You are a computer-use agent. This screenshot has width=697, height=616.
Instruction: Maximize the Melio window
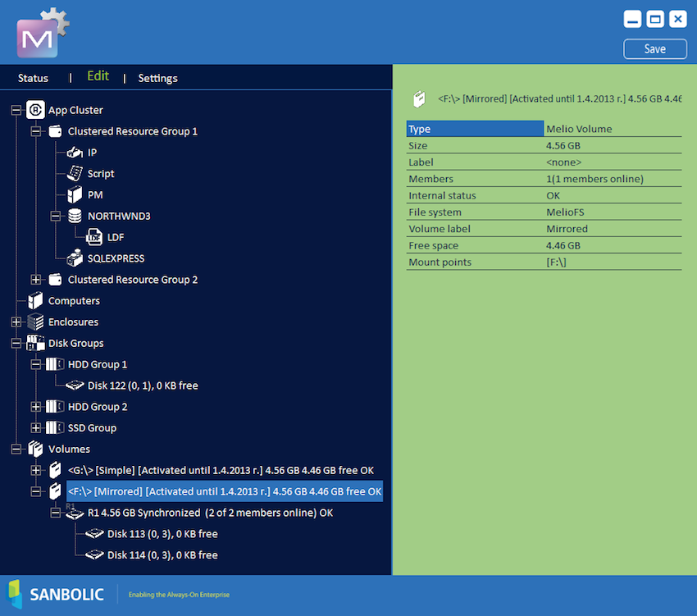click(655, 19)
